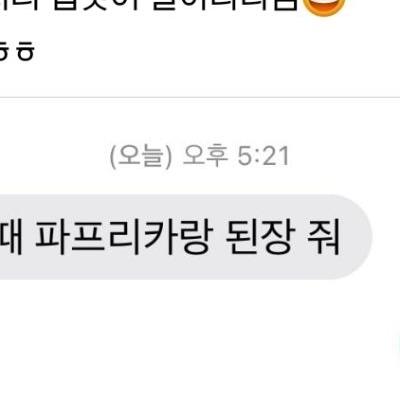
Task: Click the word "된장" in the message
Action: pyautogui.click(x=258, y=237)
